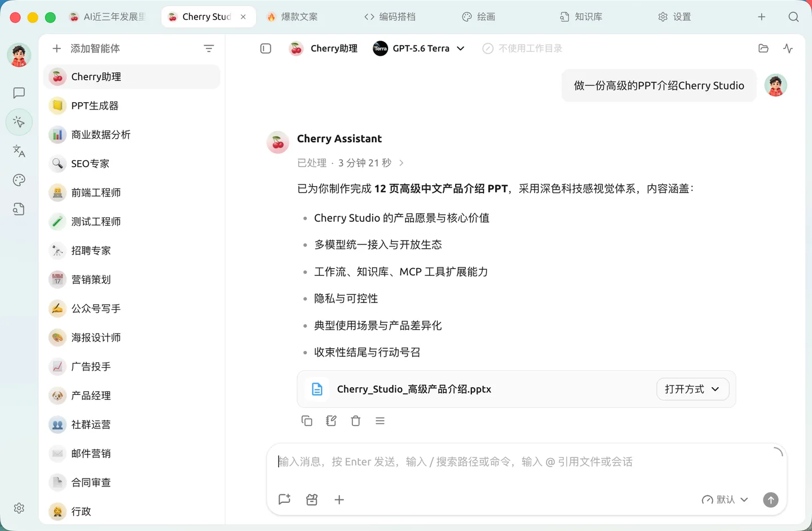Switch to the 知识库 tab
812x531 pixels.
click(582, 17)
